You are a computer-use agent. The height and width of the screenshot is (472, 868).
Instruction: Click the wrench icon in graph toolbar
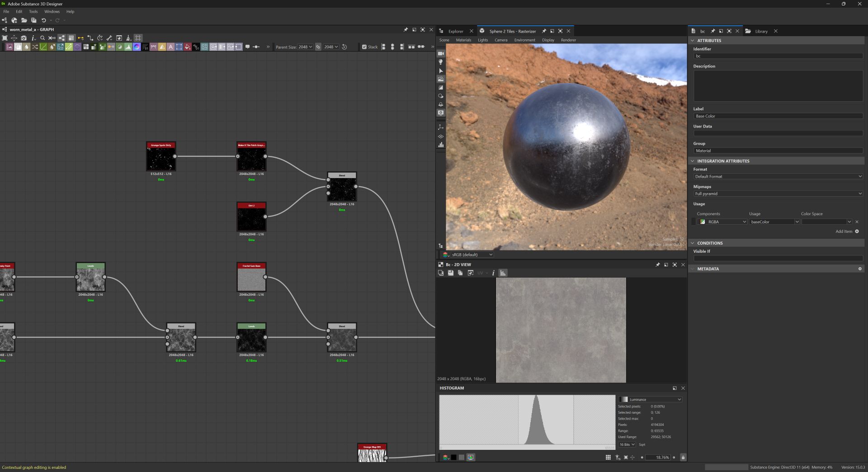point(109,38)
